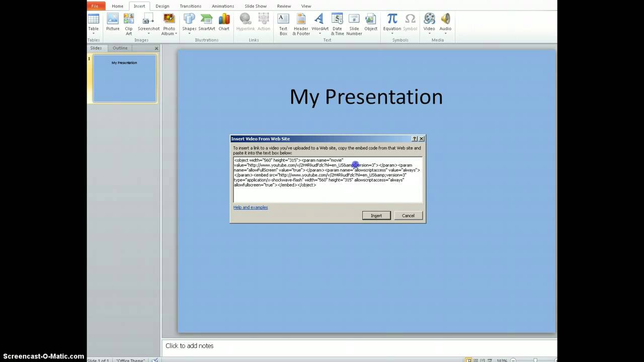Expand the Equation dropdown arrow

392,34
